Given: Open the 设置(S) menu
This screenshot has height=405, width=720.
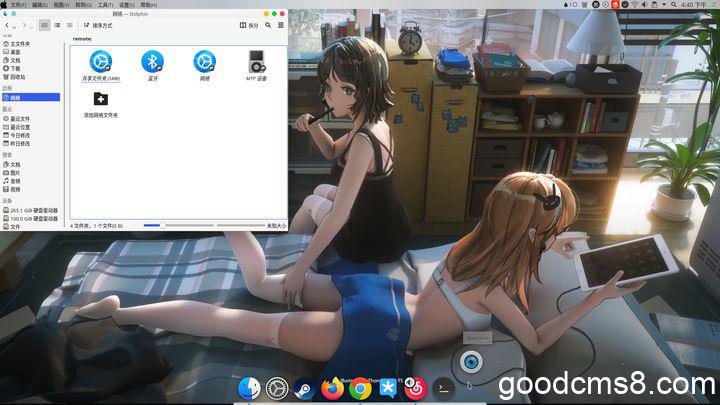Looking at the screenshot, I should click(127, 5).
